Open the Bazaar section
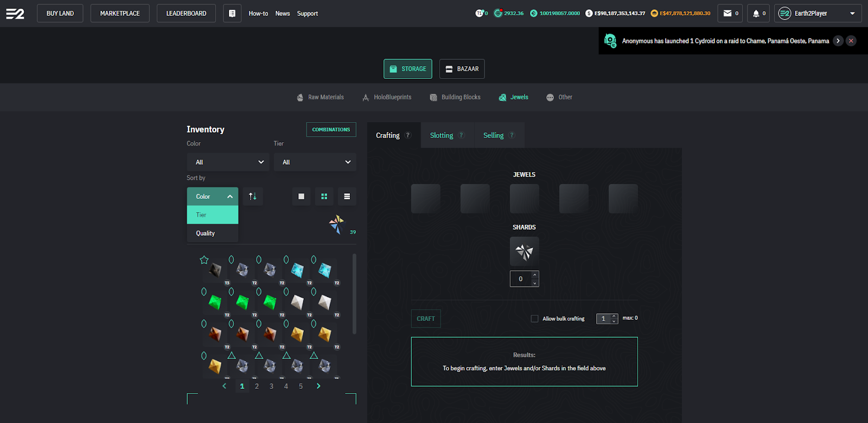Image resolution: width=868 pixels, height=423 pixels. [462, 69]
